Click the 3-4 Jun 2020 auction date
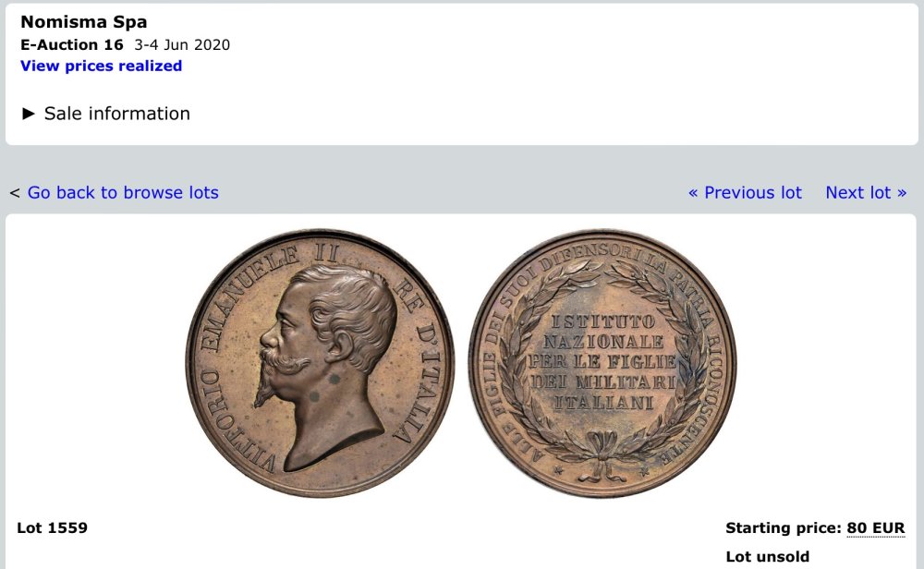The height and width of the screenshot is (569, 924). pos(181,44)
